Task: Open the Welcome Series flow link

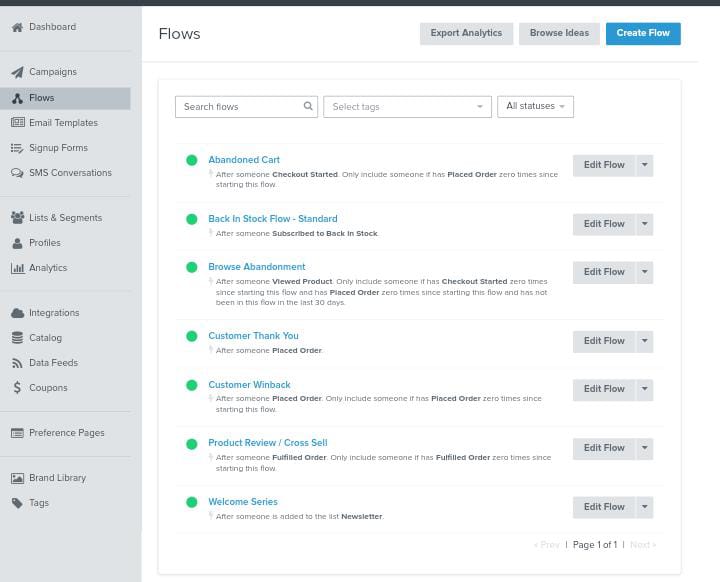Action: click(243, 502)
